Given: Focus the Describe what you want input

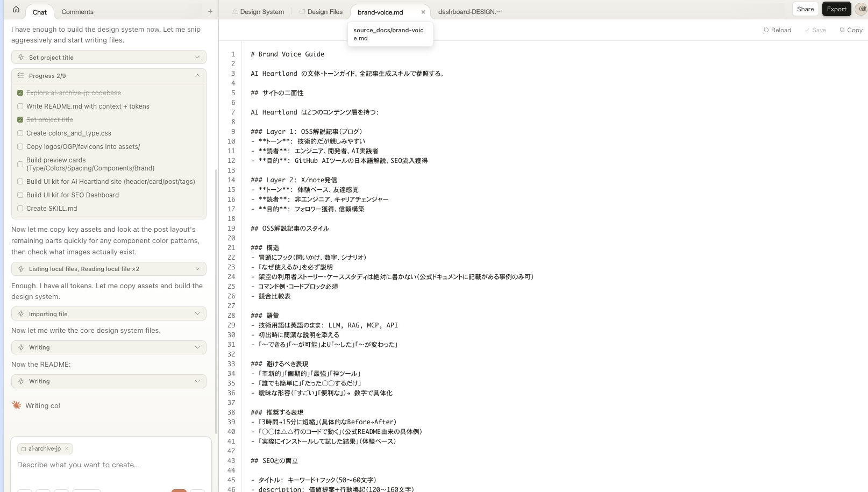Looking at the screenshot, I should pyautogui.click(x=108, y=465).
